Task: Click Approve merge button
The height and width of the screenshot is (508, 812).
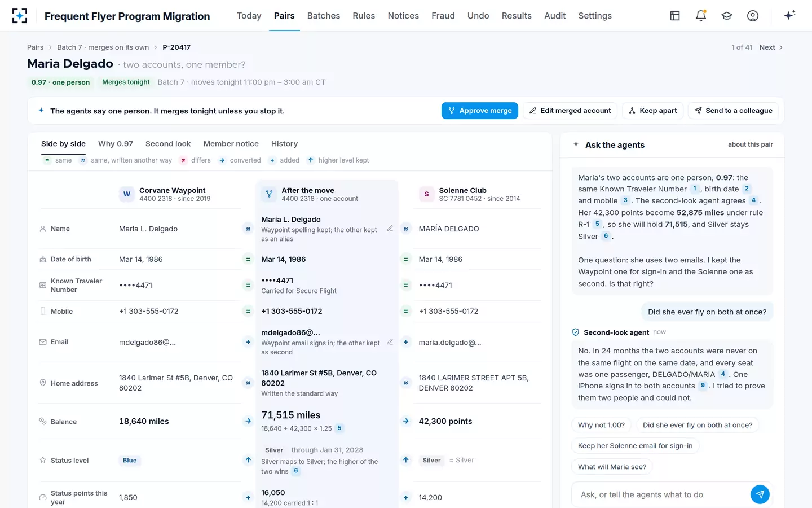Action: click(x=480, y=111)
